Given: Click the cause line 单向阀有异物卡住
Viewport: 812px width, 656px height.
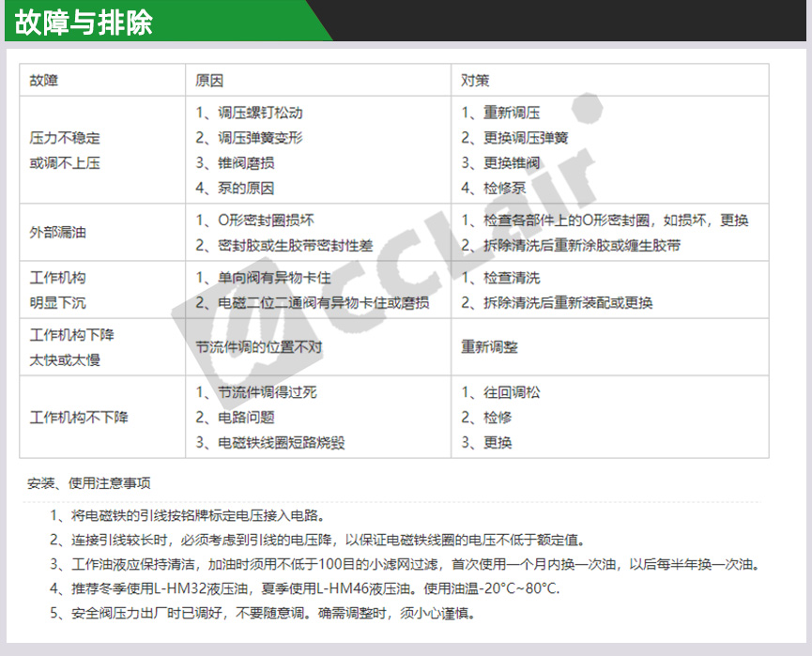Looking at the screenshot, I should 263,278.
